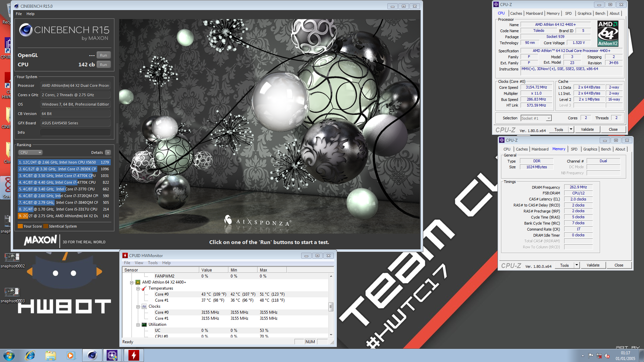This screenshot has width=644, height=362.
Task: Switch to CPU-Z taskbar icon
Action: coord(112,355)
